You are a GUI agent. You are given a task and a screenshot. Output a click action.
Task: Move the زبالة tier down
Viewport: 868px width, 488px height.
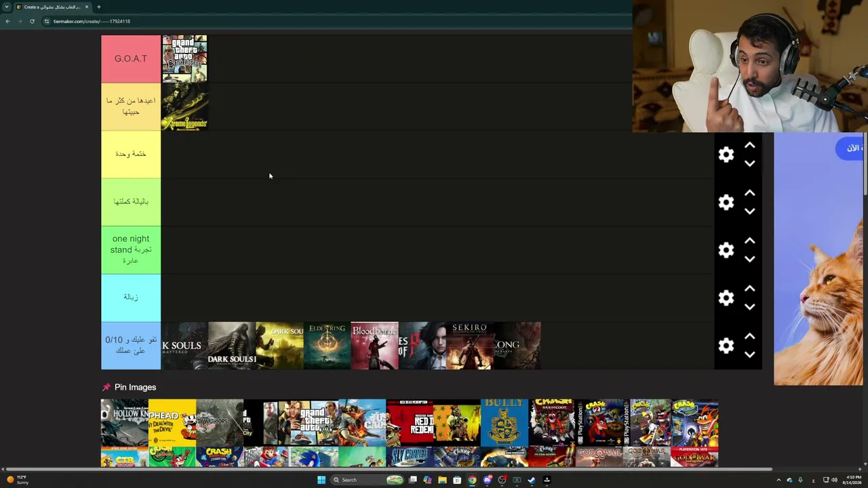[x=749, y=307]
